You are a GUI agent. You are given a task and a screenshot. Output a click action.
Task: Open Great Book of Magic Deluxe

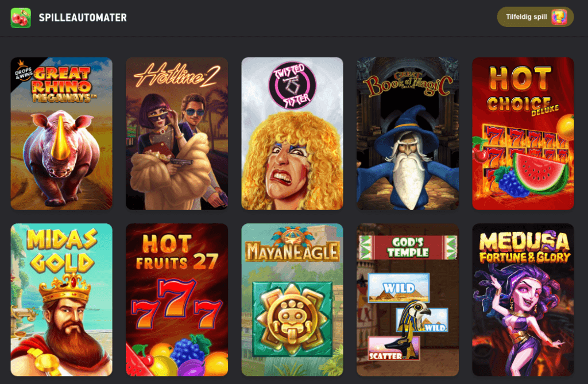(408, 134)
